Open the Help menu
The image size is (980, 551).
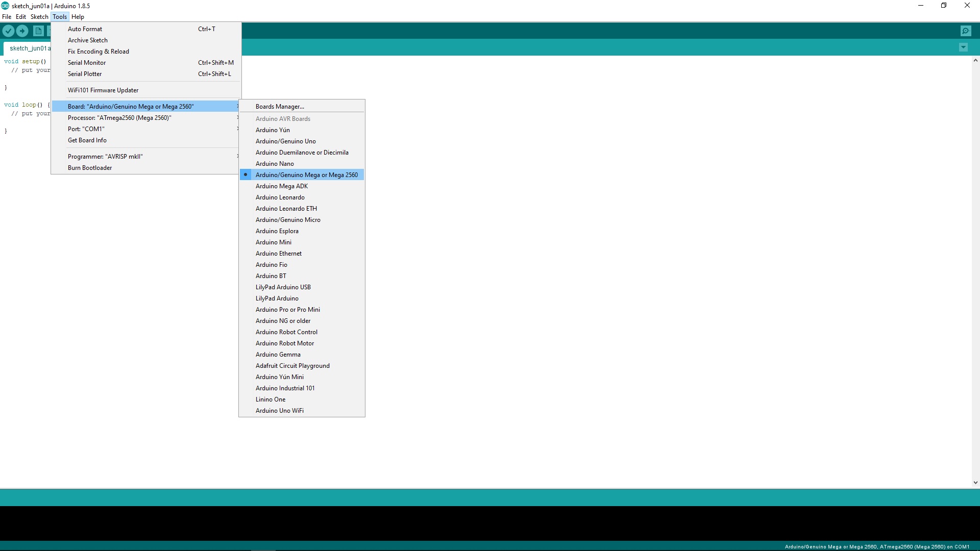78,17
